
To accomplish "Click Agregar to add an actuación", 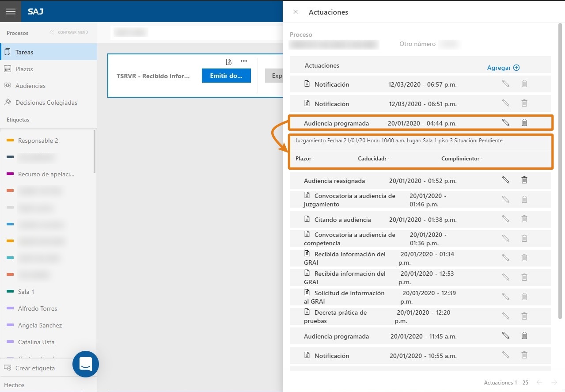I will (503, 68).
